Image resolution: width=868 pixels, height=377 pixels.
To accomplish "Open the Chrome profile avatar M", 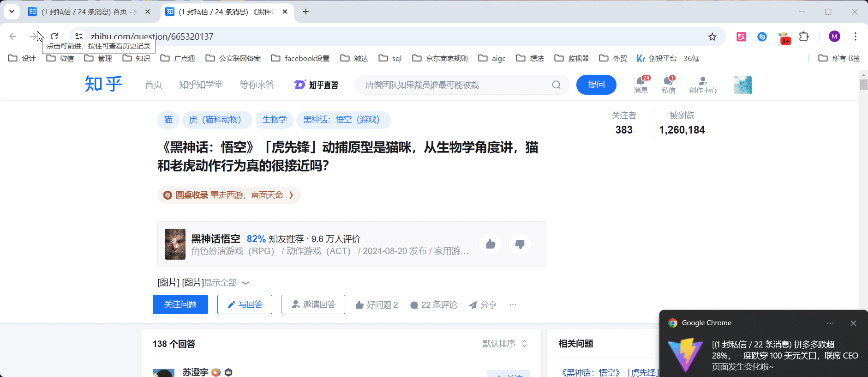I will [834, 36].
